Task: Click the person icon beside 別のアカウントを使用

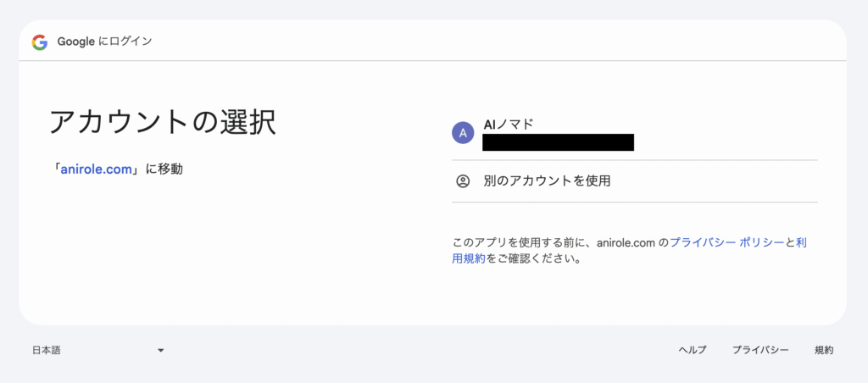Action: point(463,181)
